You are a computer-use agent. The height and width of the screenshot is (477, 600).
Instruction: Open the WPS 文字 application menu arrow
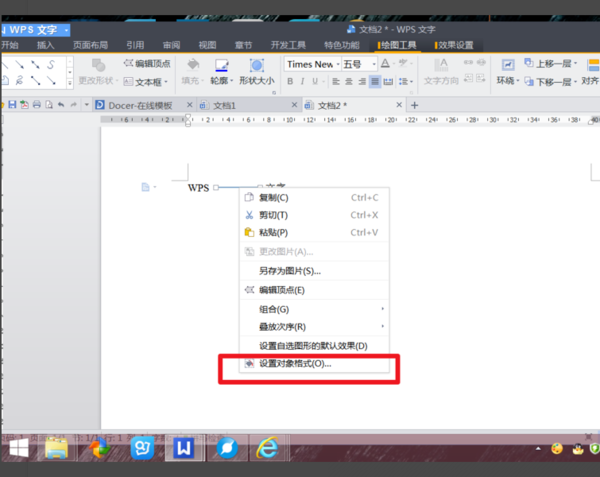tap(66, 30)
